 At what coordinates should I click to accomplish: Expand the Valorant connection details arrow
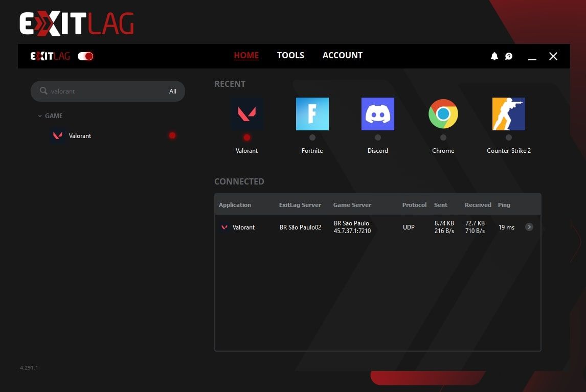point(529,227)
